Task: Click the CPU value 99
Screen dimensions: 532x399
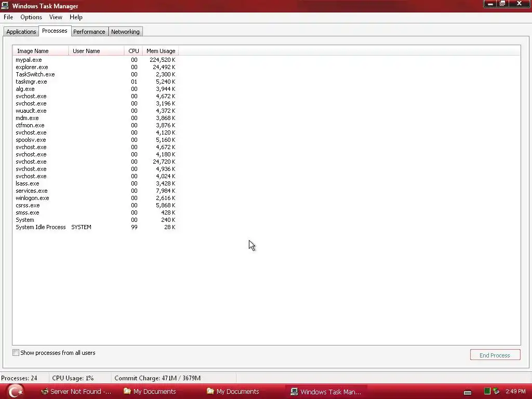Action: tap(134, 228)
